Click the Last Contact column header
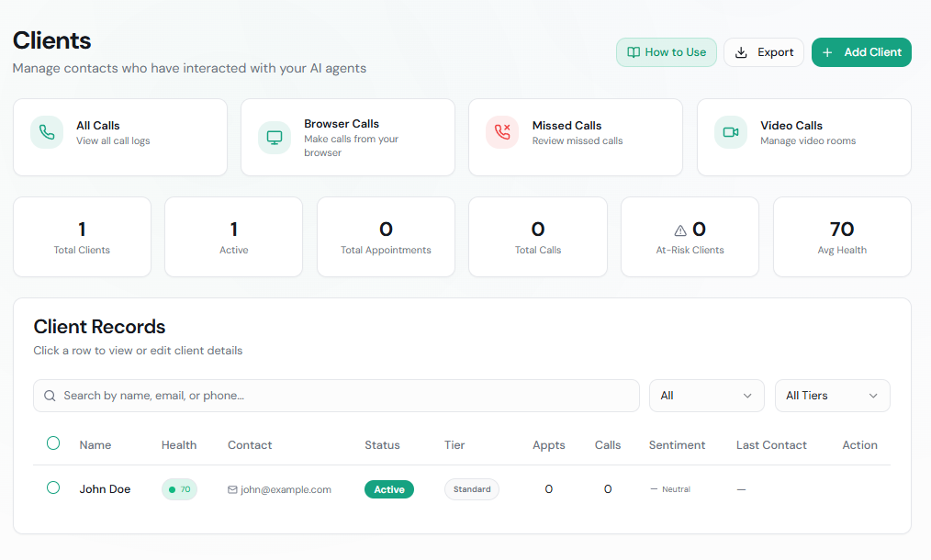The height and width of the screenshot is (560, 931). [771, 445]
